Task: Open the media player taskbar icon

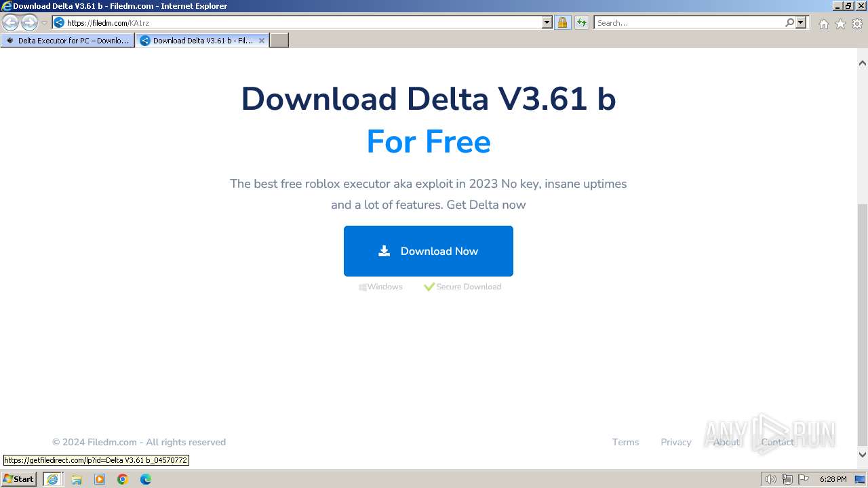Action: (100, 479)
